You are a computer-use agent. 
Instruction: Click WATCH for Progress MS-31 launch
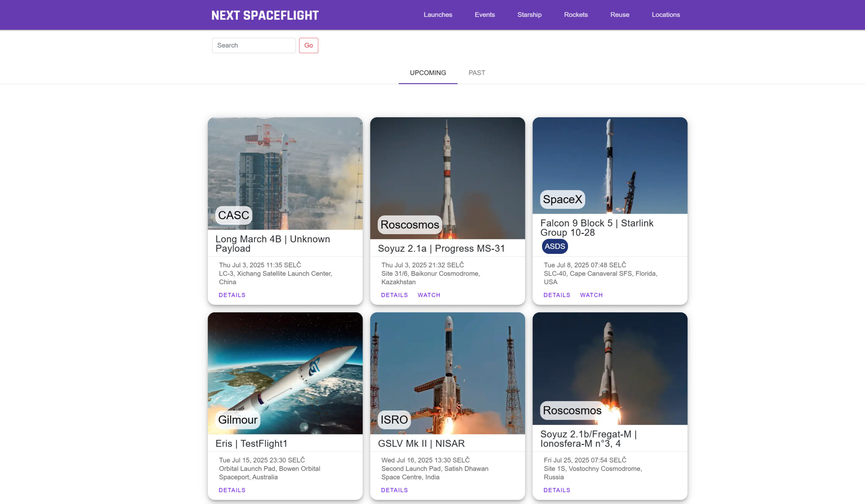click(x=429, y=295)
